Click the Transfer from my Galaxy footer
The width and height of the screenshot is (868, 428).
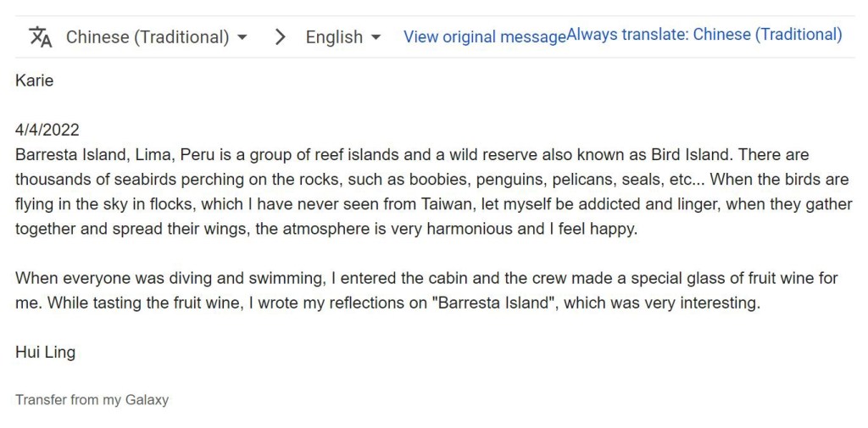click(92, 399)
